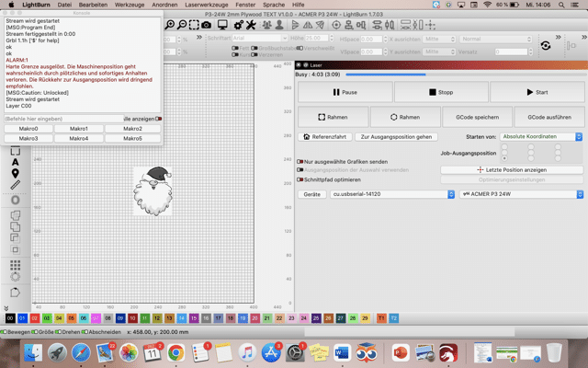
Task: Select the red 02 layer color swatch
Action: 35,316
